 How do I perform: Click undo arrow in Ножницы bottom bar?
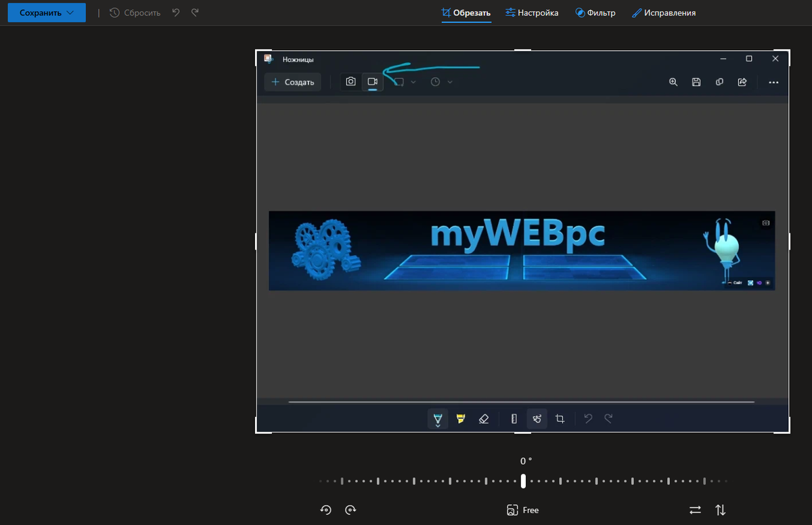point(588,419)
